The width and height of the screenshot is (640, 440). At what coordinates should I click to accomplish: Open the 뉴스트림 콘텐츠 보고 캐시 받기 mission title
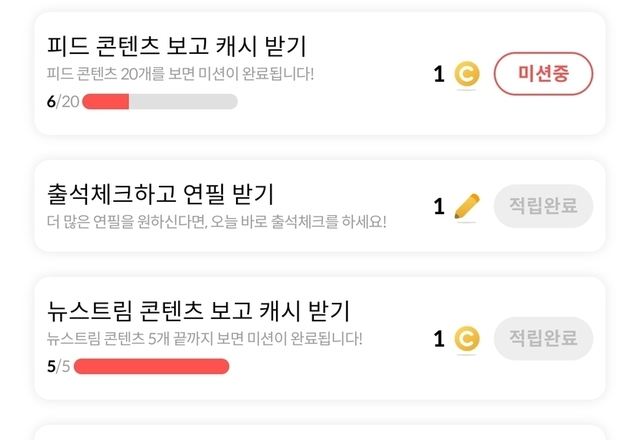click(198, 310)
